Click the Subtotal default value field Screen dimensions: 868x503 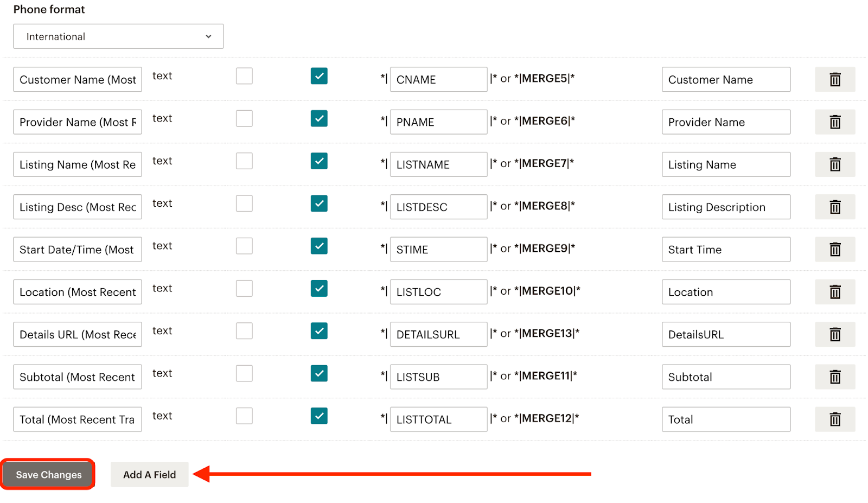(726, 377)
